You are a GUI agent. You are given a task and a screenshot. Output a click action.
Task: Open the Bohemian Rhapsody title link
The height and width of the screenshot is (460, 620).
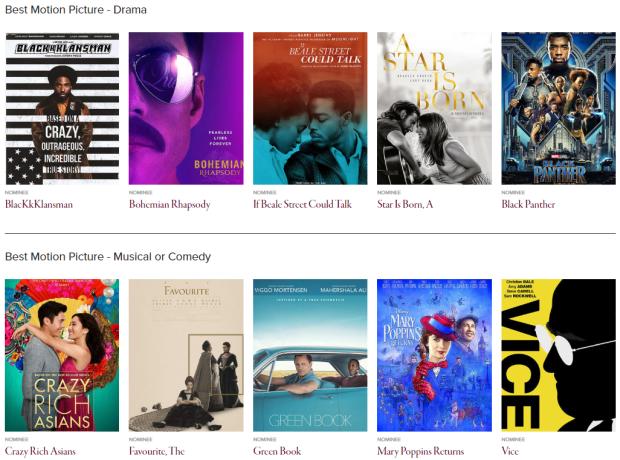pos(170,204)
